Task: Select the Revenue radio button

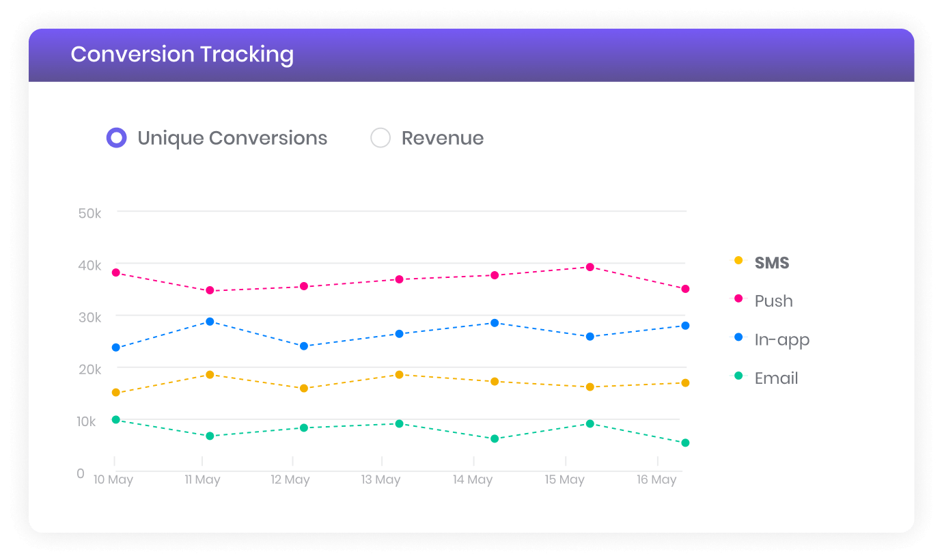Action: click(x=380, y=138)
